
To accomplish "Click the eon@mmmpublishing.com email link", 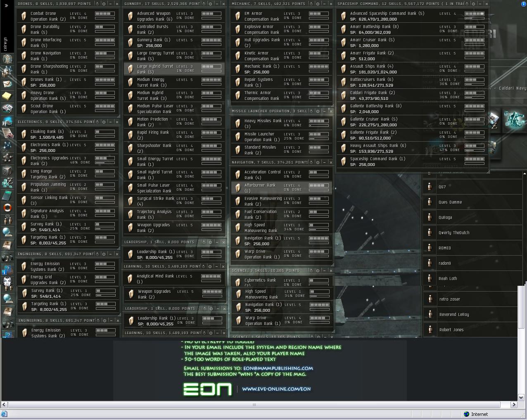I will click(278, 368).
